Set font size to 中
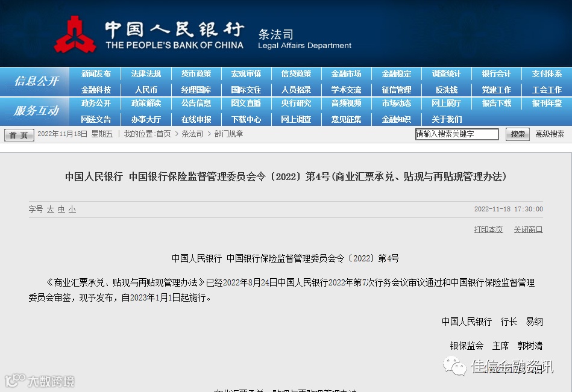This screenshot has height=392, width=572. coord(61,209)
